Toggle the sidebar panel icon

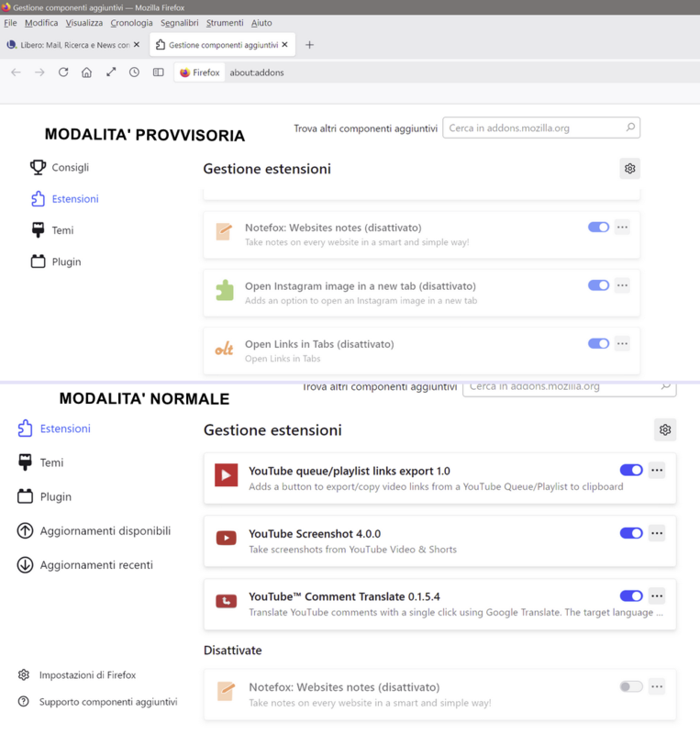[x=159, y=72]
